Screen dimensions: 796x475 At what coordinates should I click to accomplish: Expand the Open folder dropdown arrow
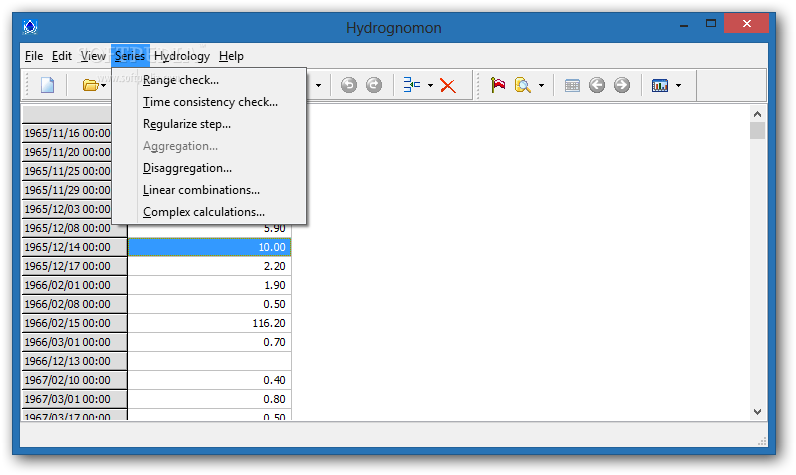[x=104, y=86]
